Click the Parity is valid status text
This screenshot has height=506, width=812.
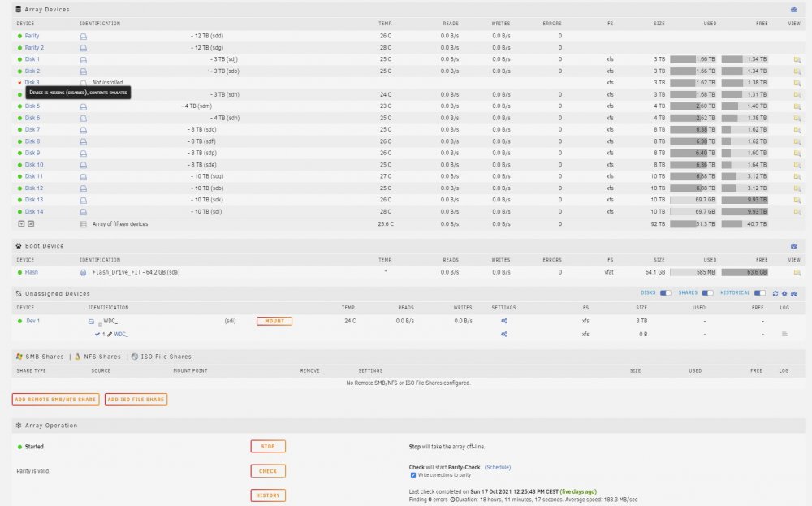[x=33, y=471]
